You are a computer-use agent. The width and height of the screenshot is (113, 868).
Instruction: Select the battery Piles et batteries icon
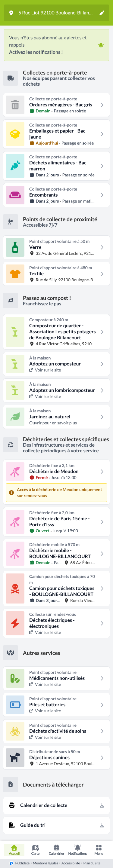(x=15, y=704)
